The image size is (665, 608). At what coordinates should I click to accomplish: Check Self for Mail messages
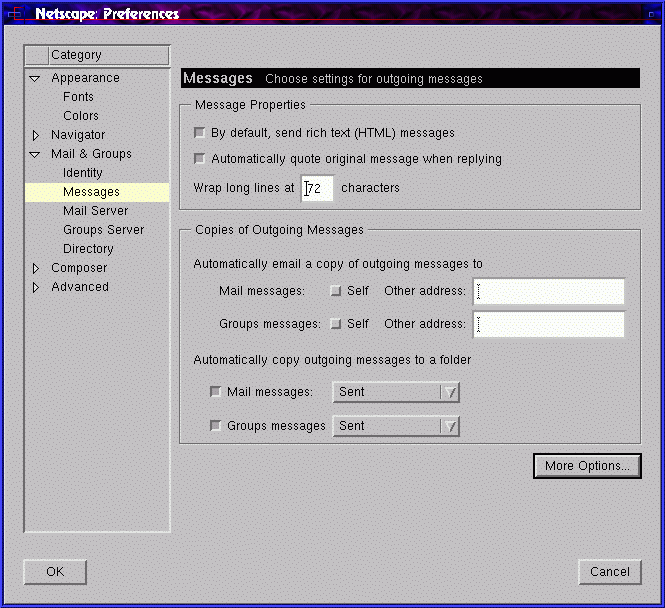click(335, 291)
